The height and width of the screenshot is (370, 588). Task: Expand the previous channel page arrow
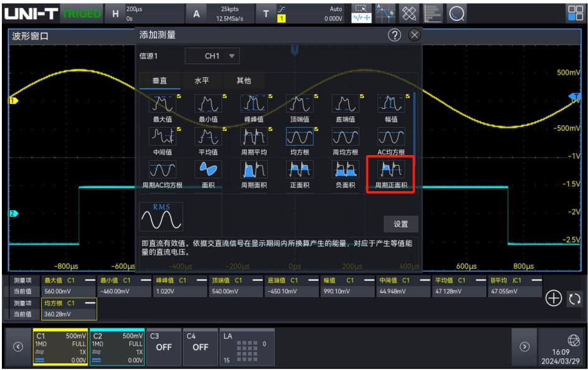[18, 346]
